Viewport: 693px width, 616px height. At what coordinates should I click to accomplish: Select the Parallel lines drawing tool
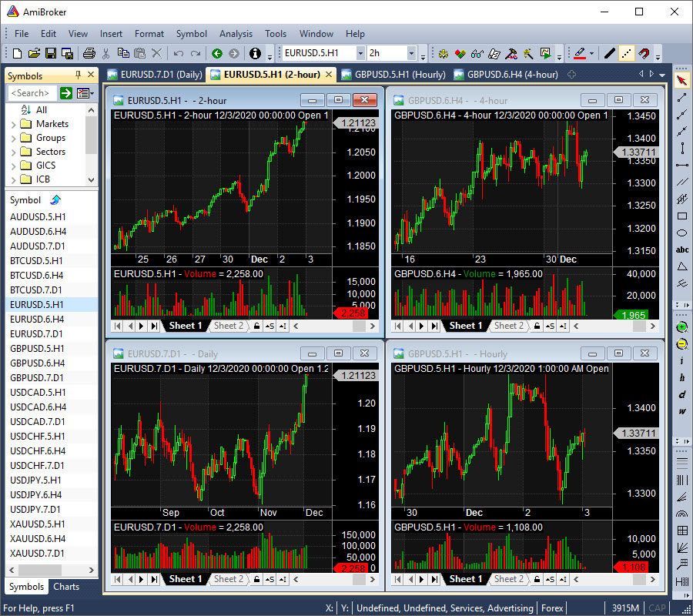click(x=682, y=182)
